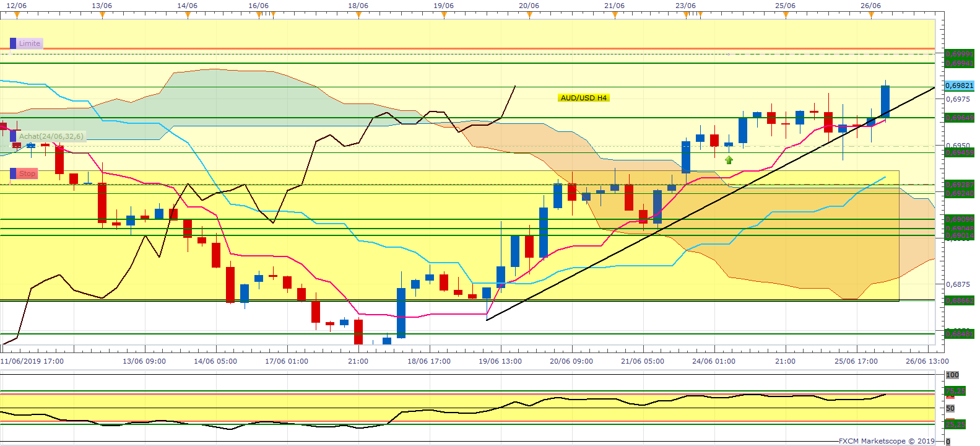Click the Limite order label
Screen dimensions: 980x446
(29, 43)
